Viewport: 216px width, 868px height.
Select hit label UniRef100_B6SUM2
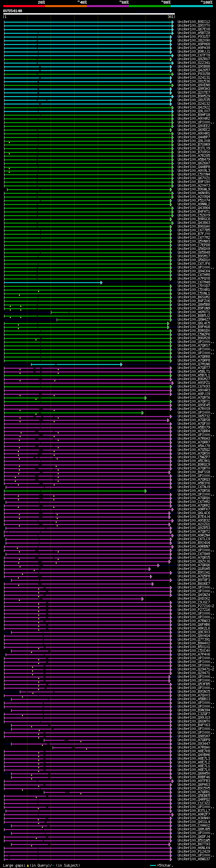click(x=194, y=297)
